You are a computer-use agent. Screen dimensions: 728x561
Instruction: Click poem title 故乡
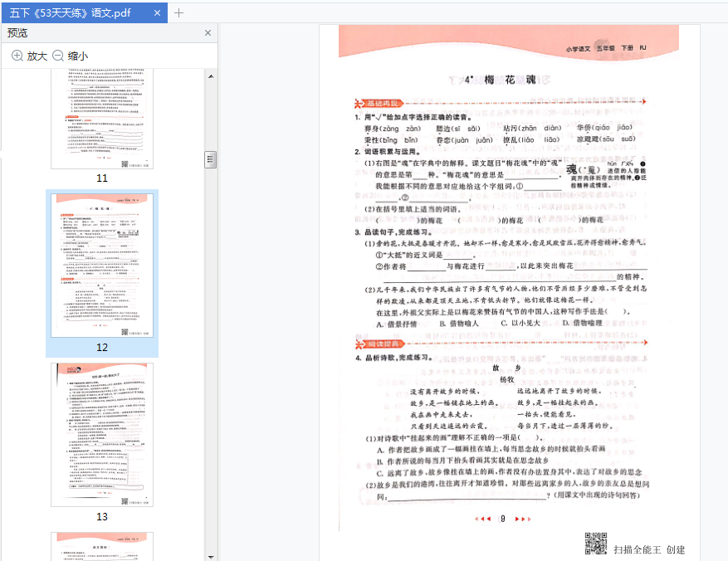506,368
